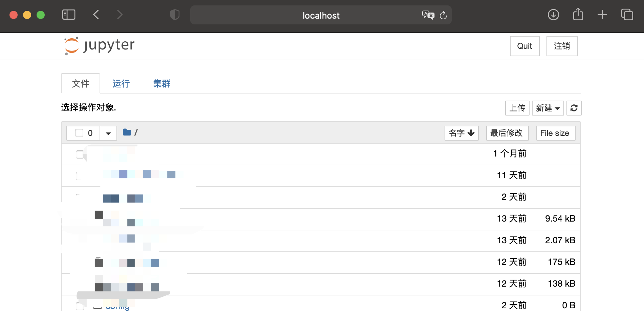Open a new browser tab
This screenshot has width=644, height=311.
pyautogui.click(x=602, y=15)
